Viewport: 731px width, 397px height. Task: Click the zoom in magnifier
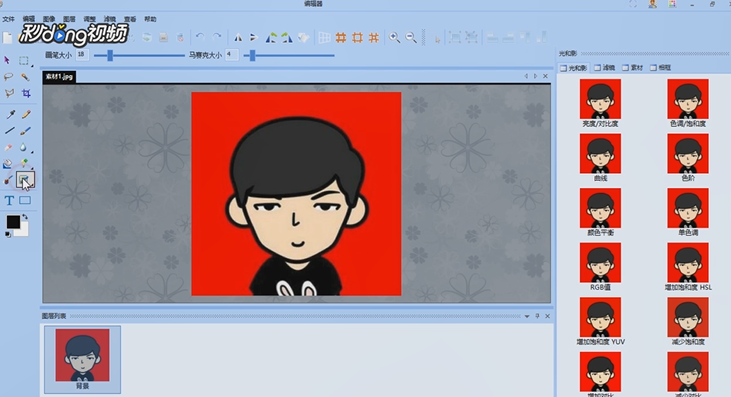point(394,38)
